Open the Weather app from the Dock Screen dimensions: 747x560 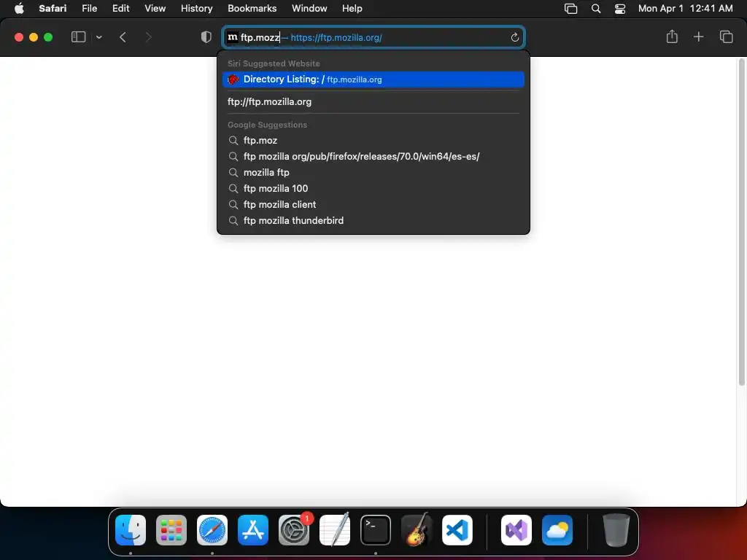557,530
